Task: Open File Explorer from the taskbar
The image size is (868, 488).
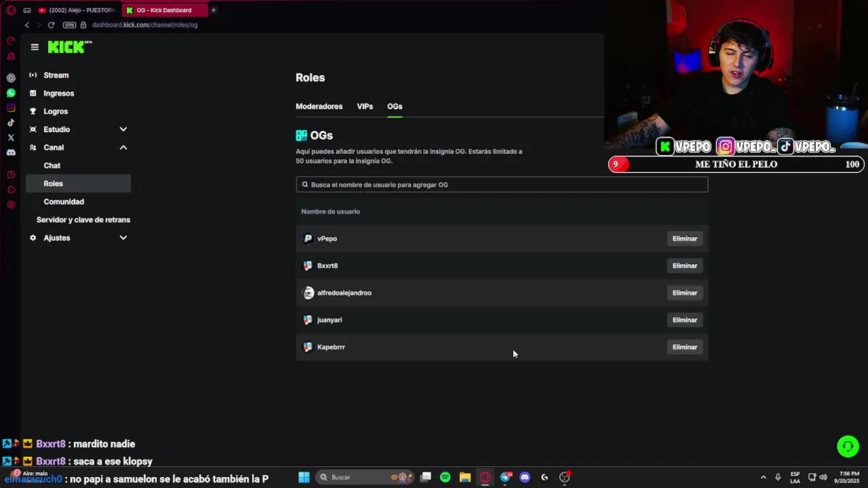Action: click(x=465, y=477)
